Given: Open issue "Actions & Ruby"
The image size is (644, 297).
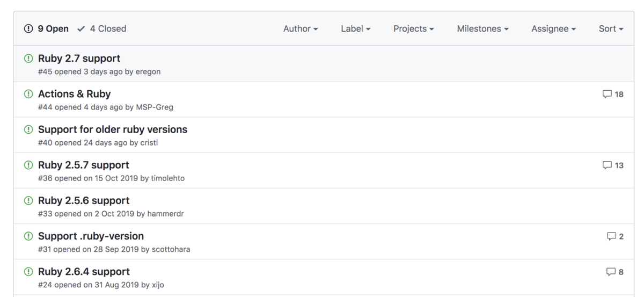Looking at the screenshot, I should 74,94.
